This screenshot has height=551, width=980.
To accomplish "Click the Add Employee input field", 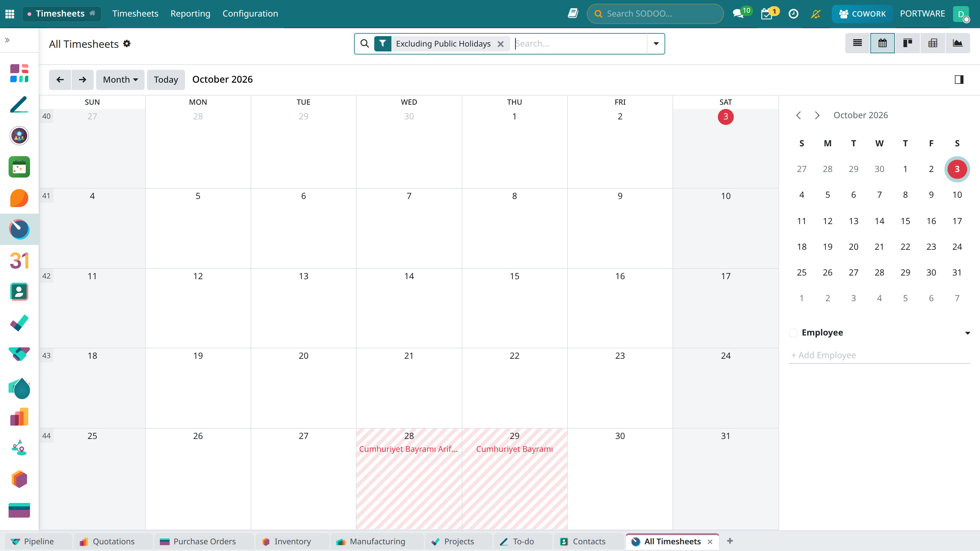I will (x=879, y=355).
